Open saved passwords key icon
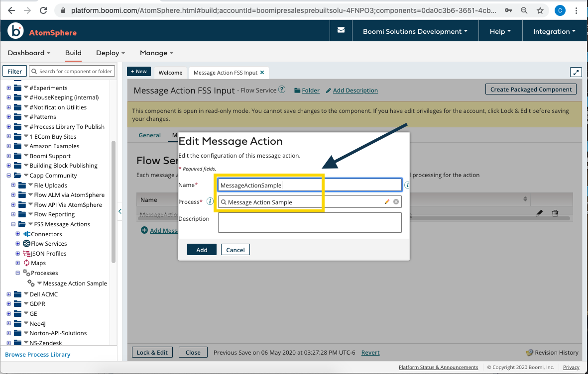 click(508, 10)
